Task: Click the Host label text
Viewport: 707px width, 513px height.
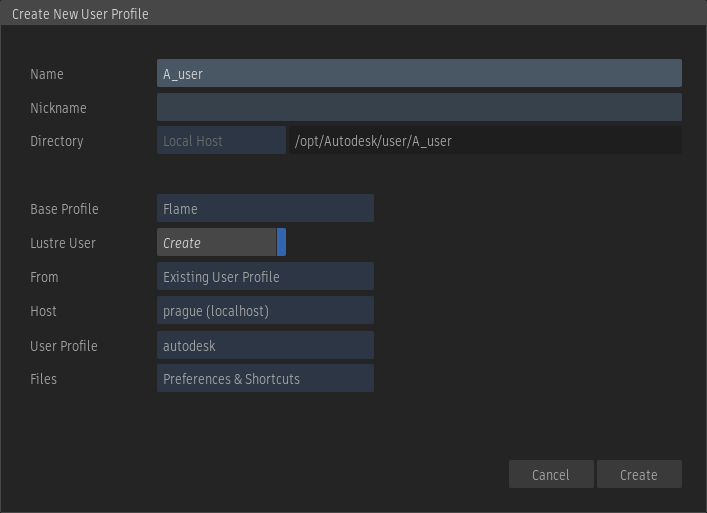Action: pos(43,311)
